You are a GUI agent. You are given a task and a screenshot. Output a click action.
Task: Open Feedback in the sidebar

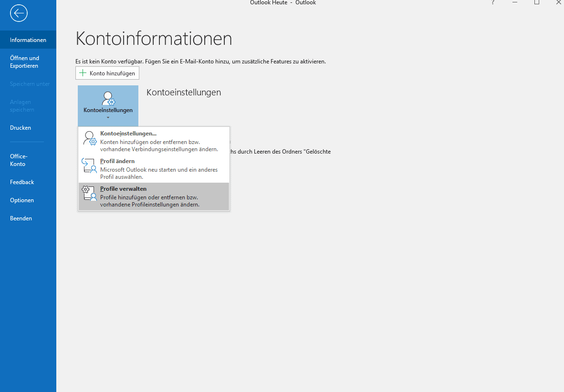point(28,182)
